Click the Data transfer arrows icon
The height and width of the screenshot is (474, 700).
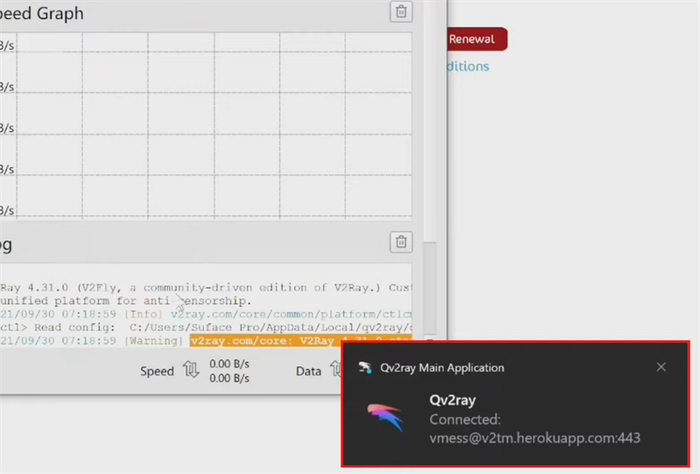[335, 370]
